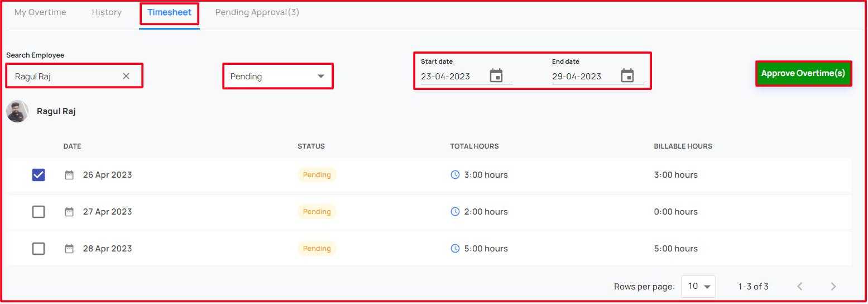Click Ragul Raj's profile avatar
Screen dimensions: 868x304
coord(17,111)
